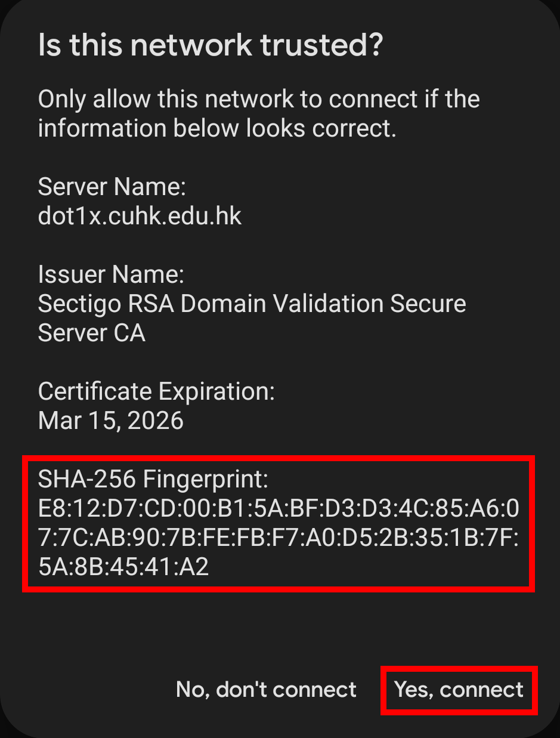Select the Server Name label
Viewport: 560px width, 738px height.
coord(112,186)
